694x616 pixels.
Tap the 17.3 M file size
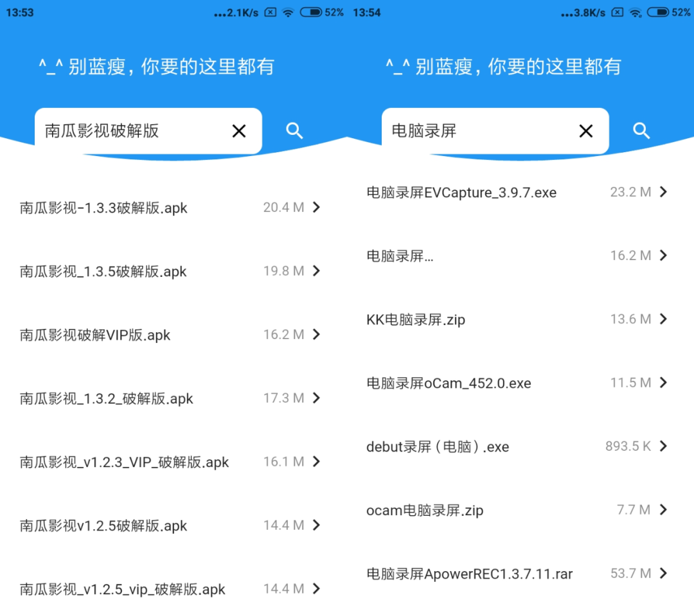click(284, 398)
